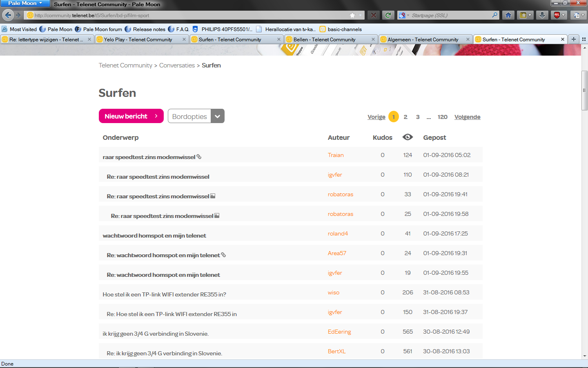Go to page 3 of the board
The width and height of the screenshot is (588, 368).
(418, 117)
